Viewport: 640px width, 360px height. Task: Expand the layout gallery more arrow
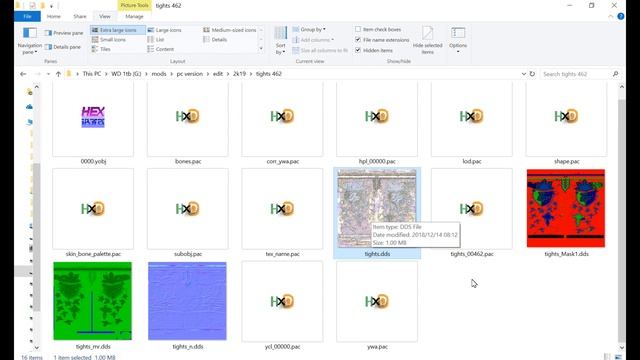click(261, 49)
